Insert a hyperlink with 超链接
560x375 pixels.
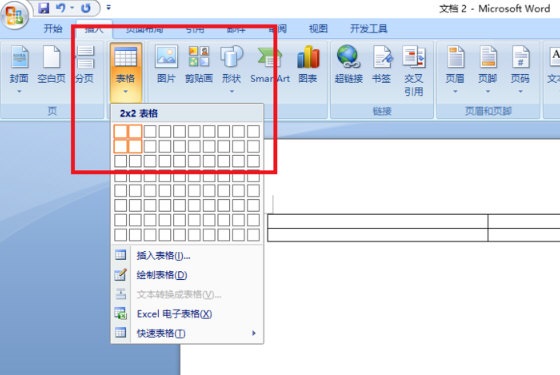point(349,65)
